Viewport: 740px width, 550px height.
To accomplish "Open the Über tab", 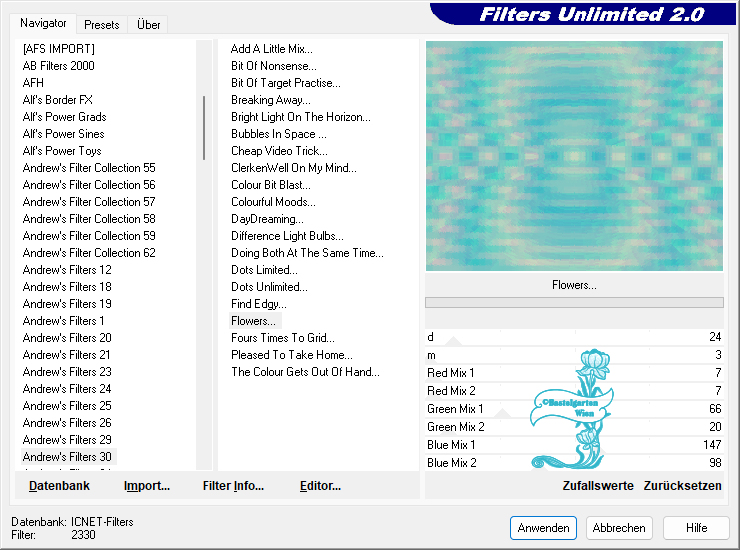I will [x=148, y=24].
